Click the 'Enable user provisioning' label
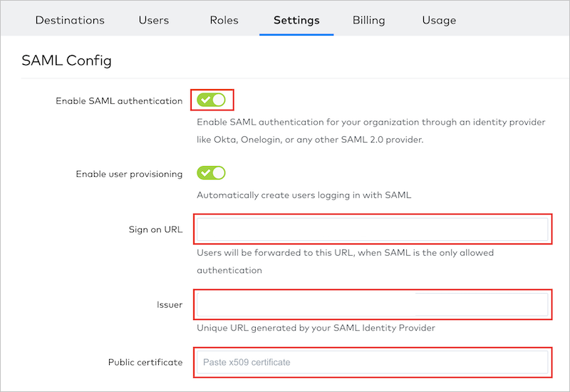Screen dimensions: 570x392 (x=129, y=174)
